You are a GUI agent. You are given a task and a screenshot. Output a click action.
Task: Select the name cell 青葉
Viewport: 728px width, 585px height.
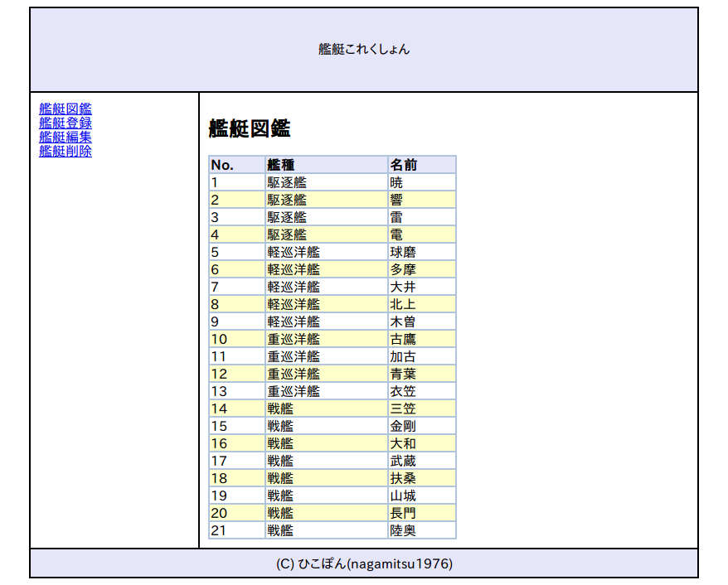coord(421,374)
